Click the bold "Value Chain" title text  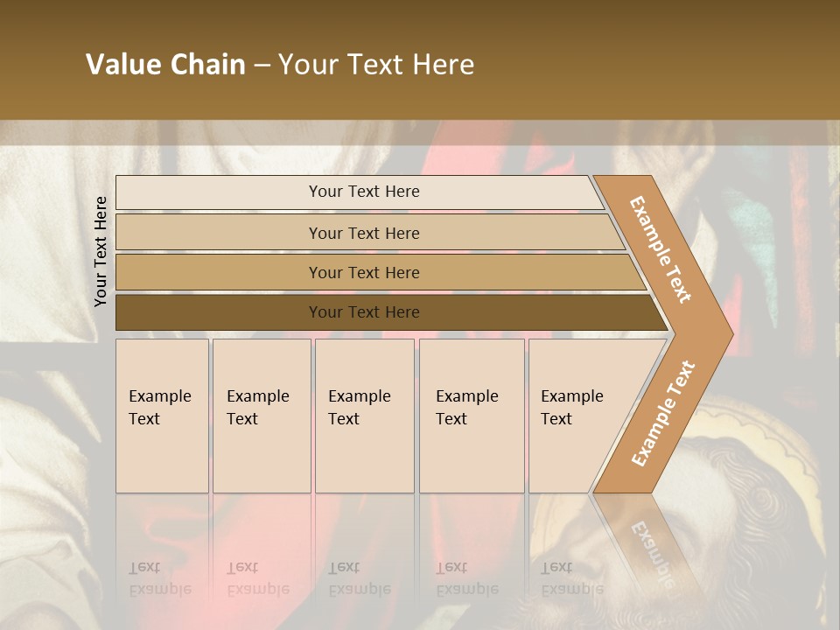pos(165,65)
